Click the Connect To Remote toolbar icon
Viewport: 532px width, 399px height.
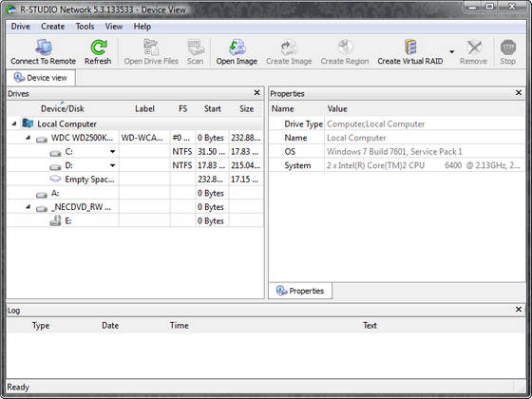(x=44, y=47)
